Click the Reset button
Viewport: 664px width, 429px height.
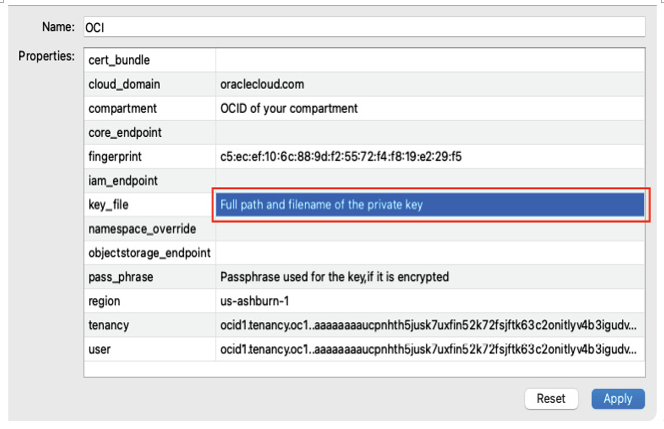(x=551, y=399)
